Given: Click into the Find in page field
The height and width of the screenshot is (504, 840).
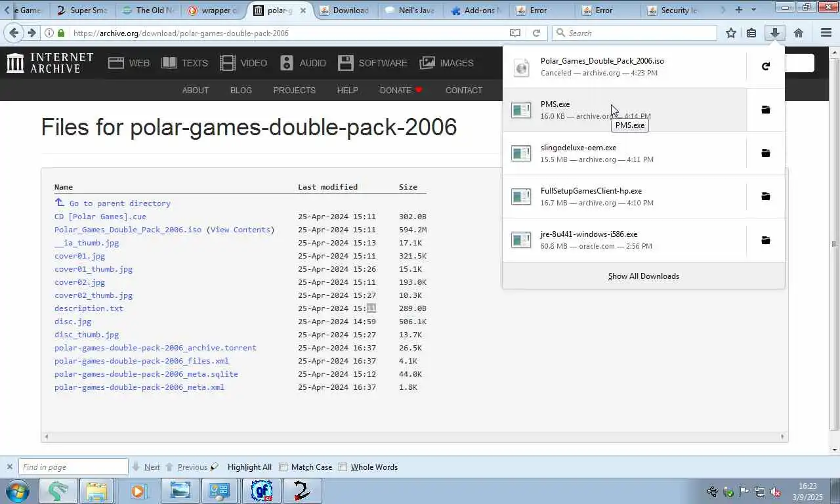Looking at the screenshot, I should tap(73, 467).
